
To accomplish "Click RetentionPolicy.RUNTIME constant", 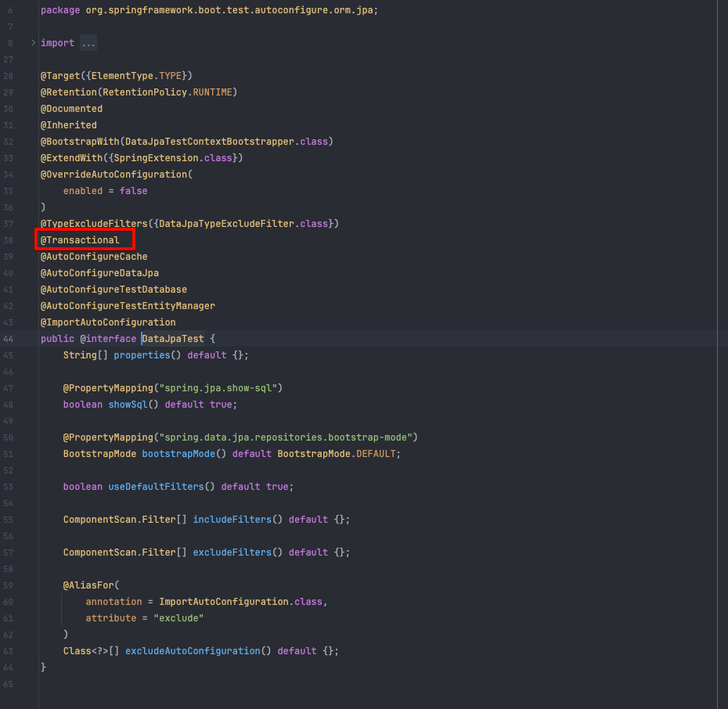I will (x=168, y=92).
